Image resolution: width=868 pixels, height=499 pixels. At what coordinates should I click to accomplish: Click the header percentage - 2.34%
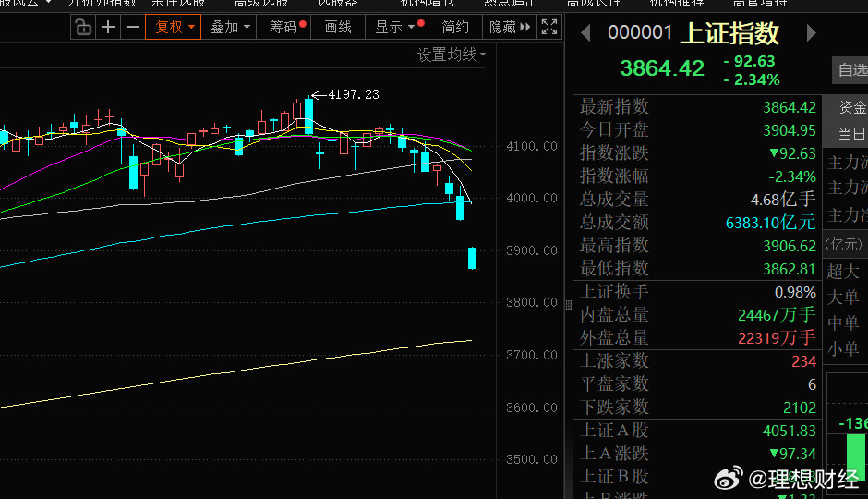(752, 79)
